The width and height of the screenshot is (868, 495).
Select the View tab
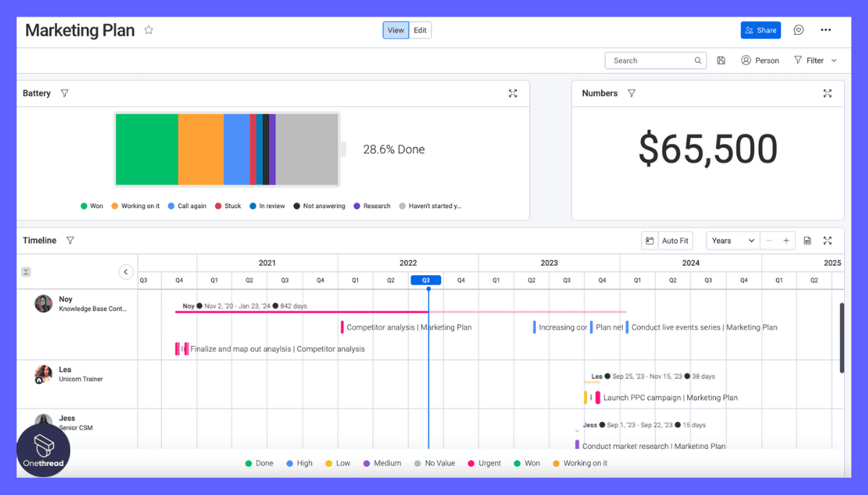click(396, 30)
